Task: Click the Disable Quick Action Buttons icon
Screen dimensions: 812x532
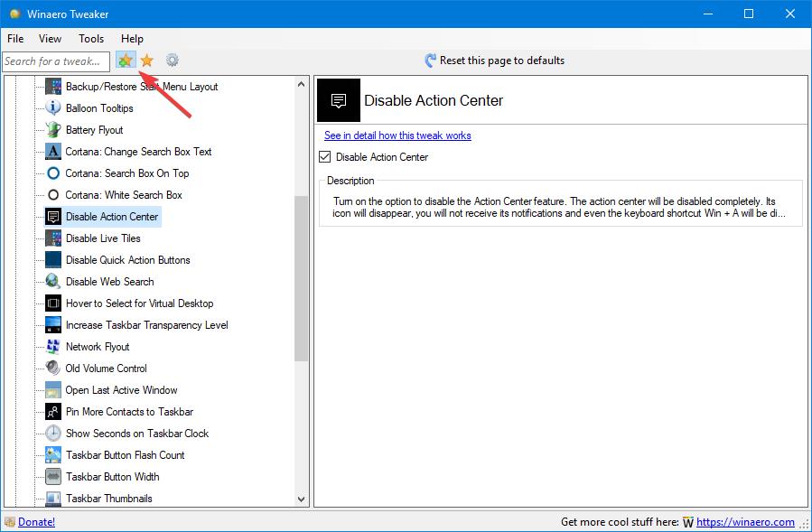Action: pos(52,260)
